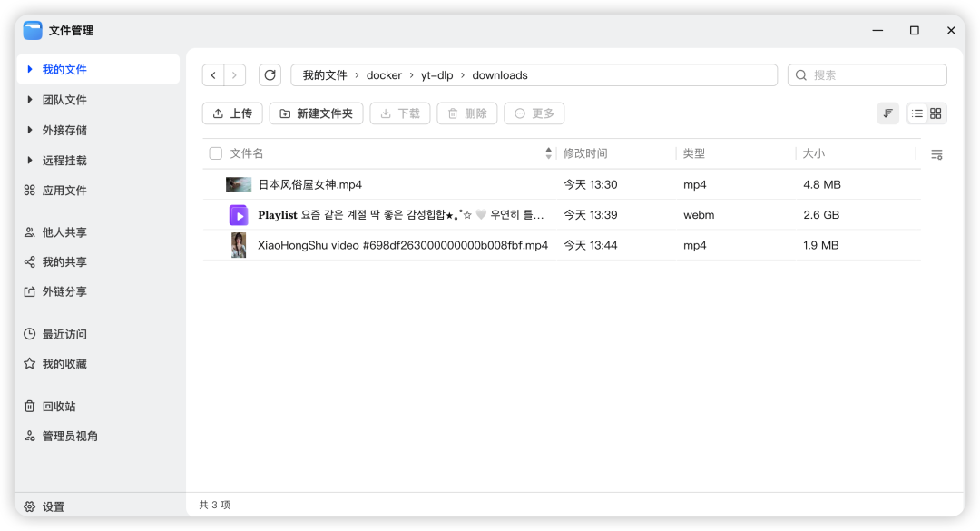Screen dimensions: 980x531
Task: Expand the 外接存储 sidebar section
Action: tap(56, 129)
